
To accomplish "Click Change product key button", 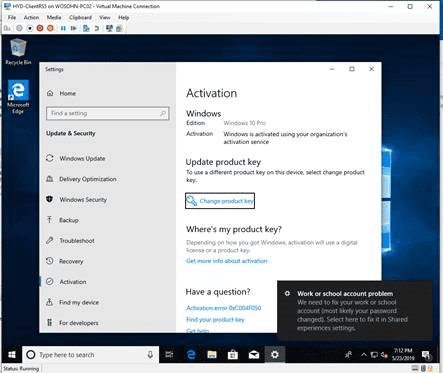I will click(x=220, y=201).
